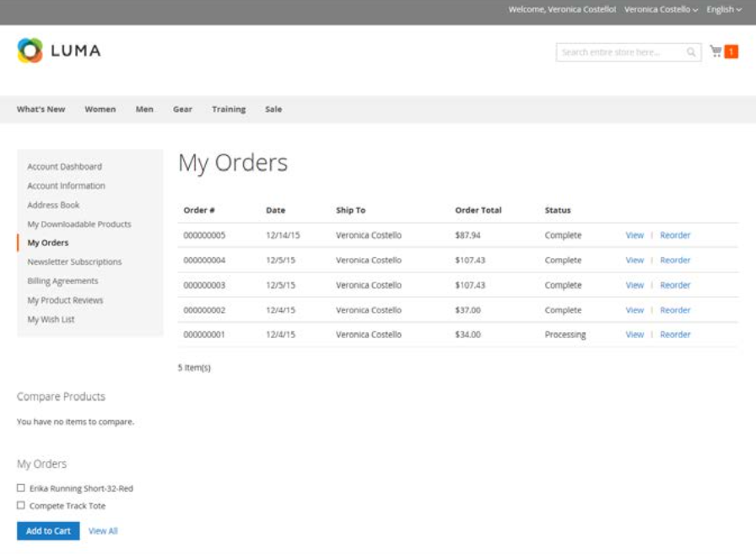Viewport: 756px width, 554px height.
Task: Reorder order 000000001
Action: (675, 334)
